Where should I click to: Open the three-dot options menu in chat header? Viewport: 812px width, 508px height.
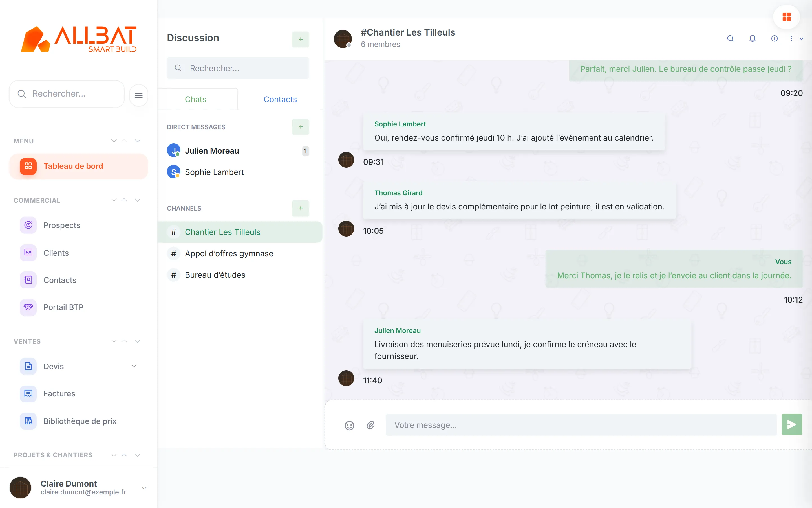coord(791,38)
